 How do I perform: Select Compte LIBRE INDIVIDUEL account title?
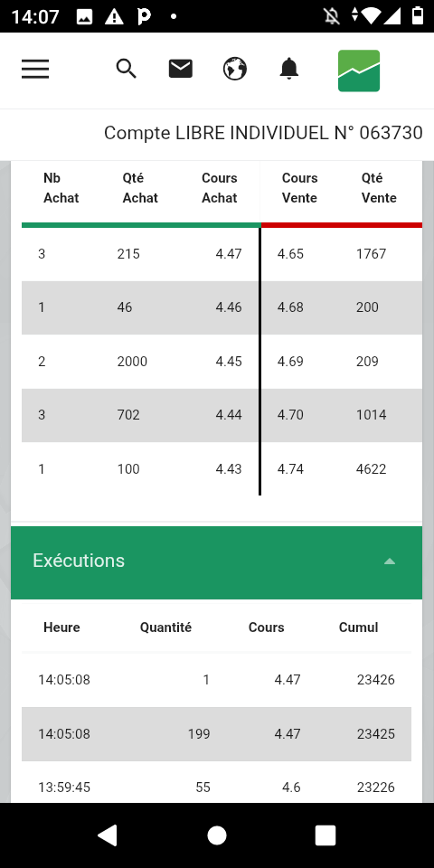263,133
